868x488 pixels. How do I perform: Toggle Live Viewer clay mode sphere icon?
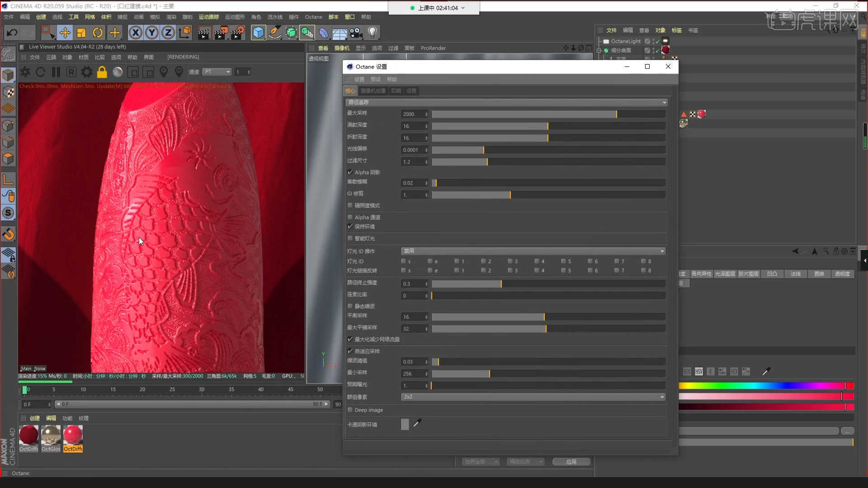point(118,72)
